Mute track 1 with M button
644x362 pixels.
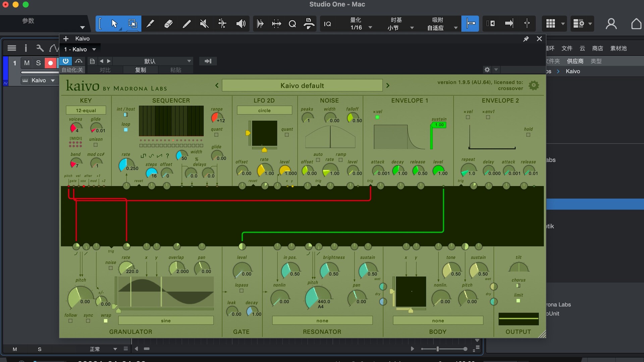(27, 63)
